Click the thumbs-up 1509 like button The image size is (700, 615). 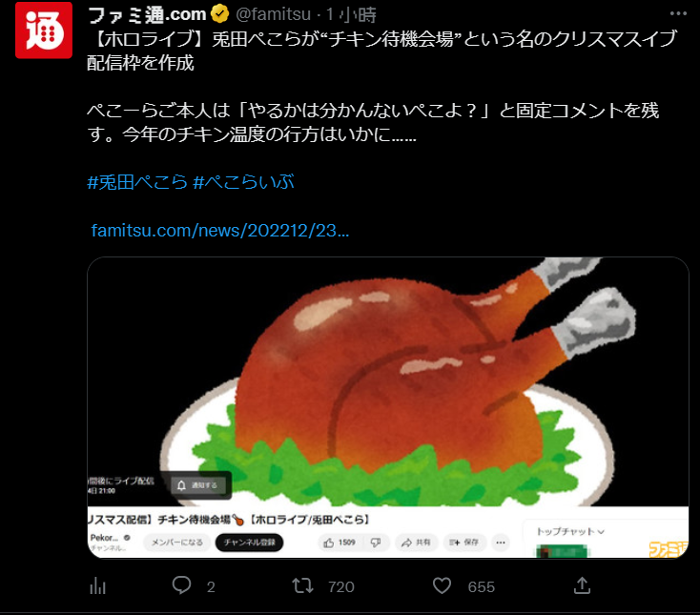coord(340,543)
